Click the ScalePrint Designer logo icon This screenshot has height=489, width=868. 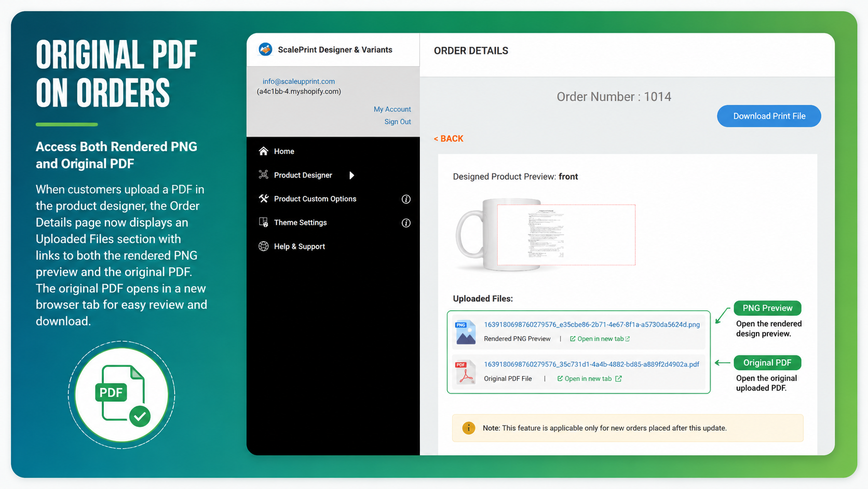coord(265,49)
